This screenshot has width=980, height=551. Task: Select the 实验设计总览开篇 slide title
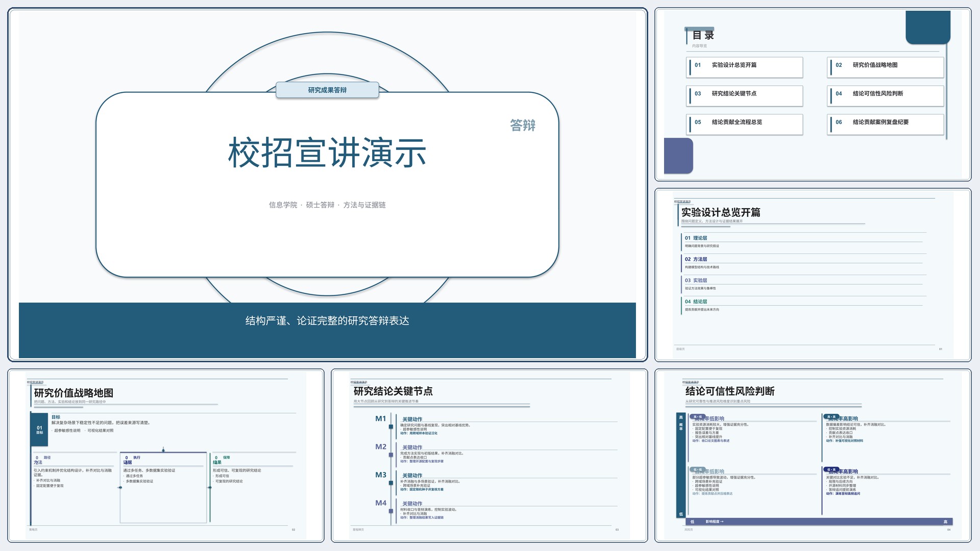(721, 213)
